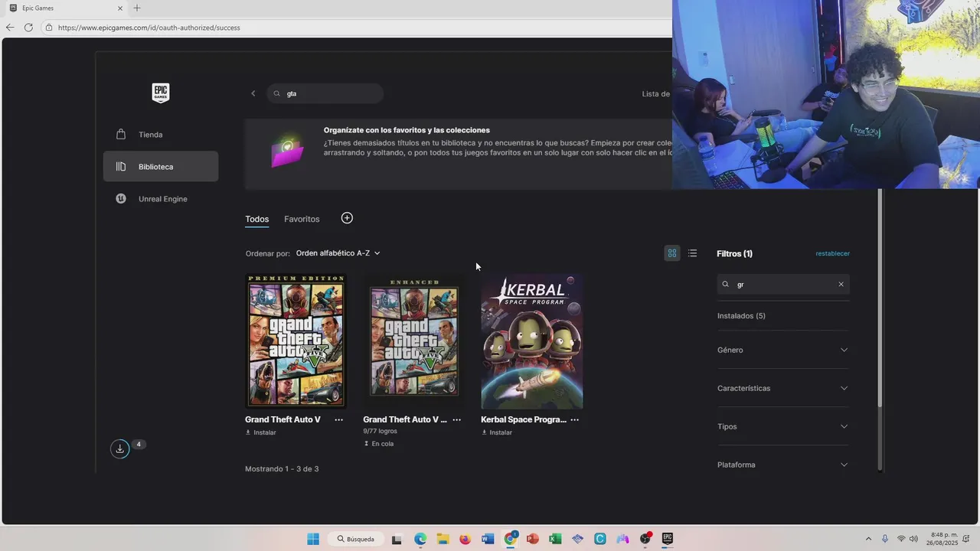Open Task View on the taskbar
Screen dimensions: 980x551
tap(397, 539)
